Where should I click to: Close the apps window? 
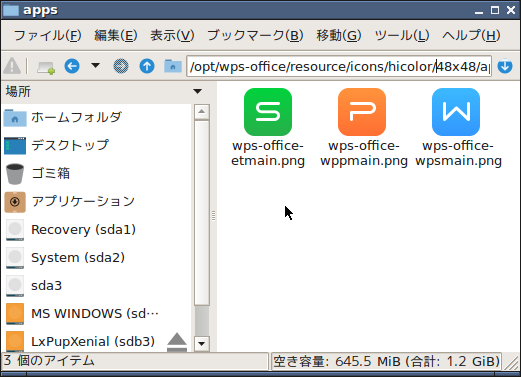(511, 10)
